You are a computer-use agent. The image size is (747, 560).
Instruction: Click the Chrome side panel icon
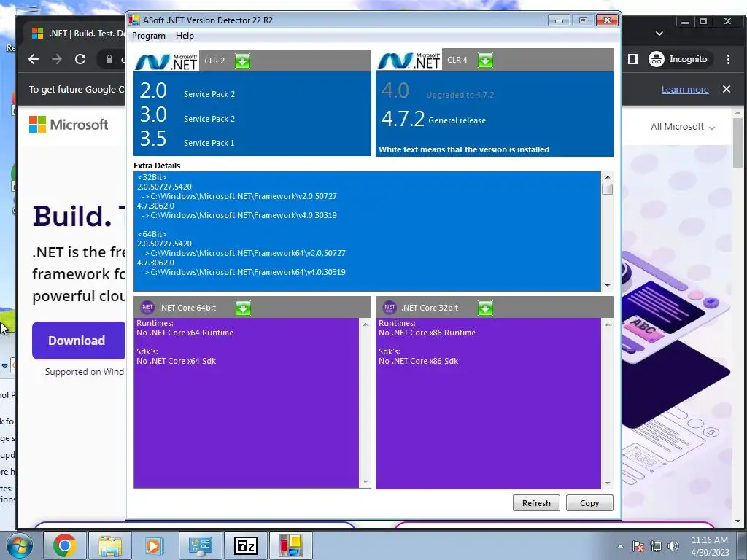point(632,59)
